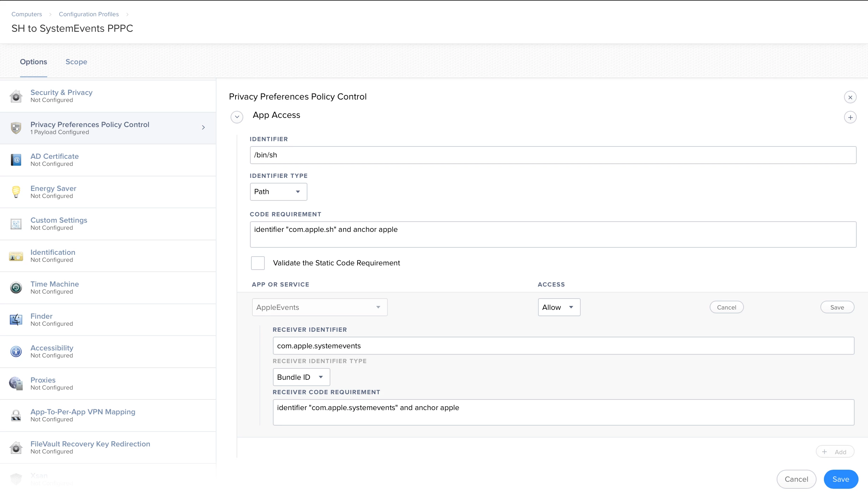
Task: Select the Time Machine payload
Action: (x=108, y=288)
